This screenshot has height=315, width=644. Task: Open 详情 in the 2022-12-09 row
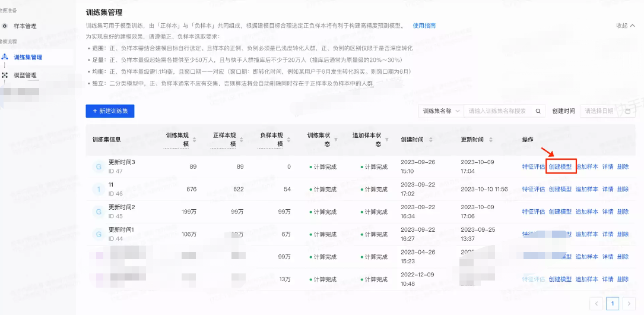[608, 279]
